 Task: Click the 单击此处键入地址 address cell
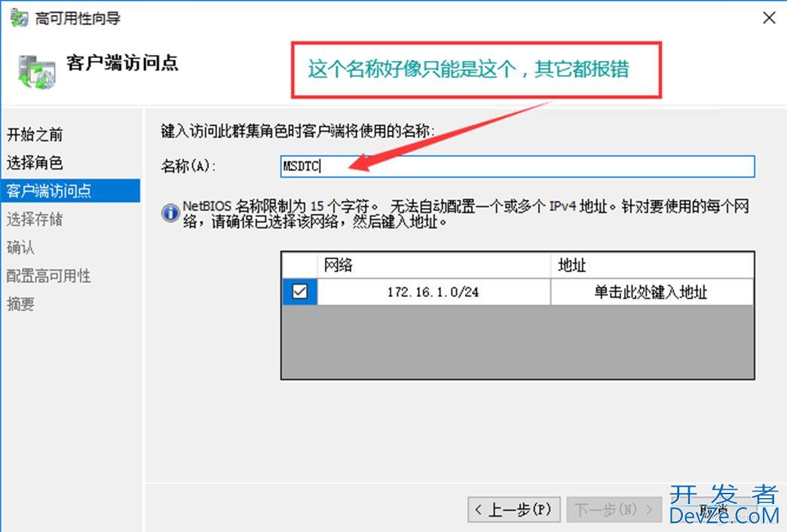click(x=651, y=292)
